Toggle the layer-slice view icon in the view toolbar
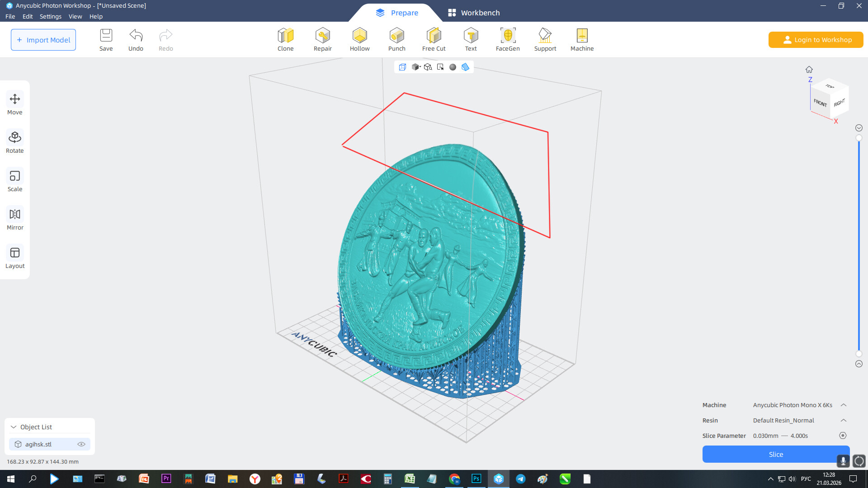868x488 pixels. (x=465, y=67)
